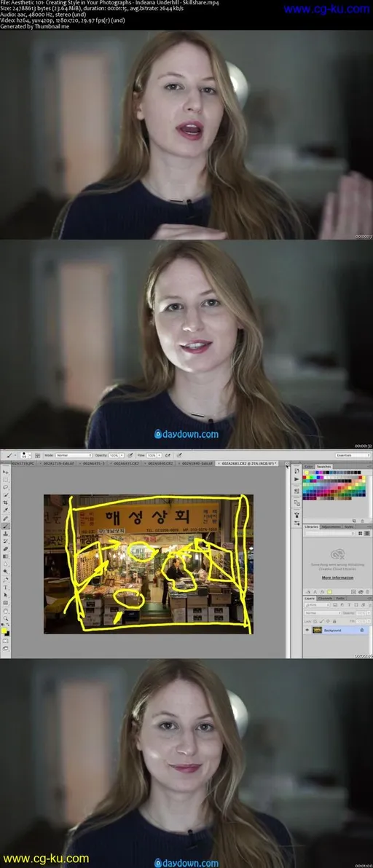The image size is (373, 868).
Task: Select the Horizontal Type tool
Action: coord(6,588)
